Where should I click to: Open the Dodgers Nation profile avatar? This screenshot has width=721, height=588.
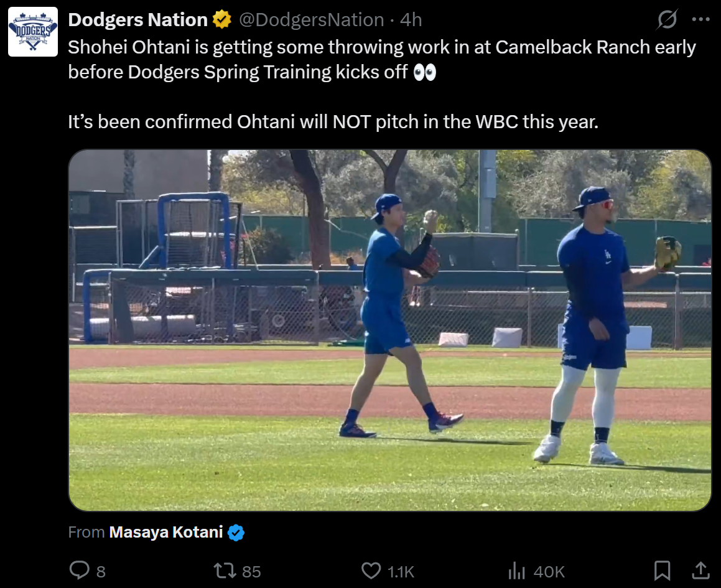coord(32,32)
